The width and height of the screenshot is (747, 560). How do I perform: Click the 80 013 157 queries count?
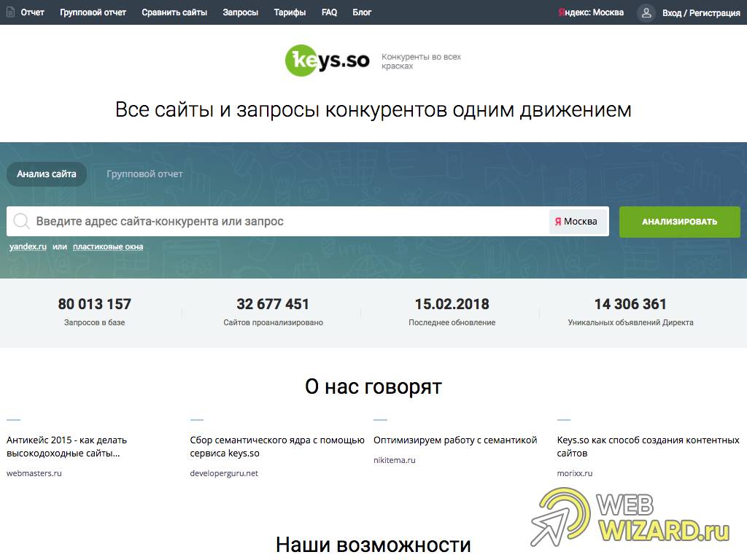click(94, 304)
